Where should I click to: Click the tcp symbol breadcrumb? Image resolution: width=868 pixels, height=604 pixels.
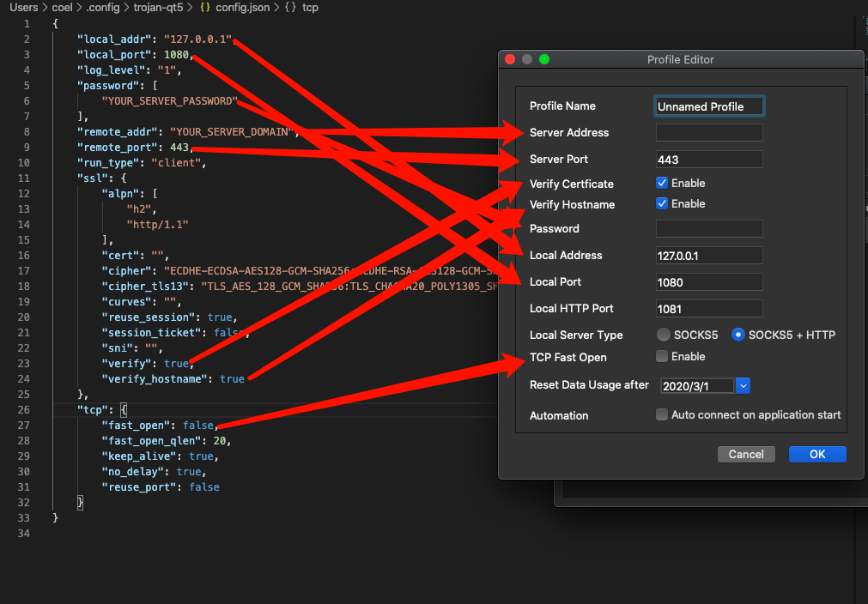310,8
